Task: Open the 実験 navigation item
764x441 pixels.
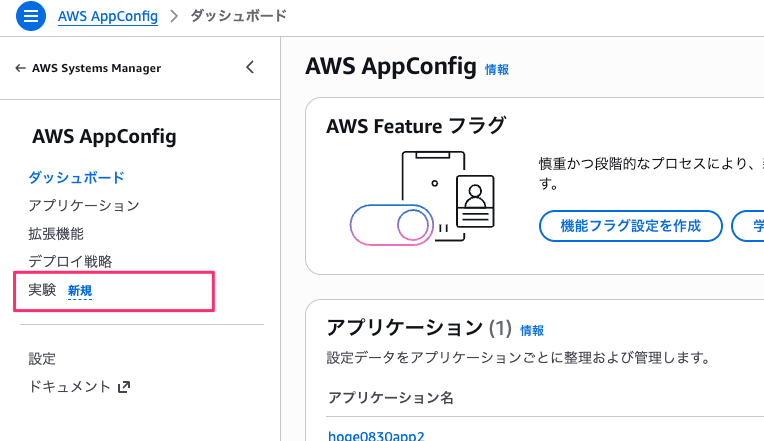Action: (42, 290)
